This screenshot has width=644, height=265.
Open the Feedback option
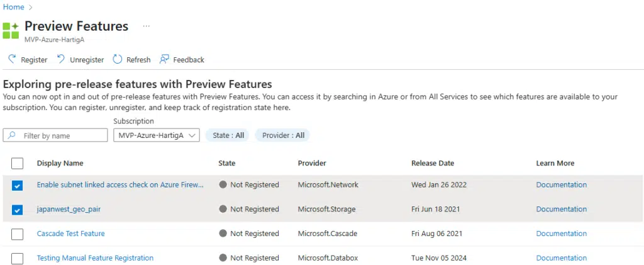tap(182, 60)
